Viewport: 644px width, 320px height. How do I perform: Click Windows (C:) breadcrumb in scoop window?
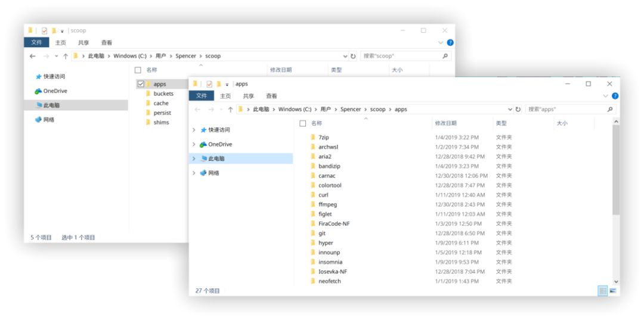pyautogui.click(x=129, y=56)
